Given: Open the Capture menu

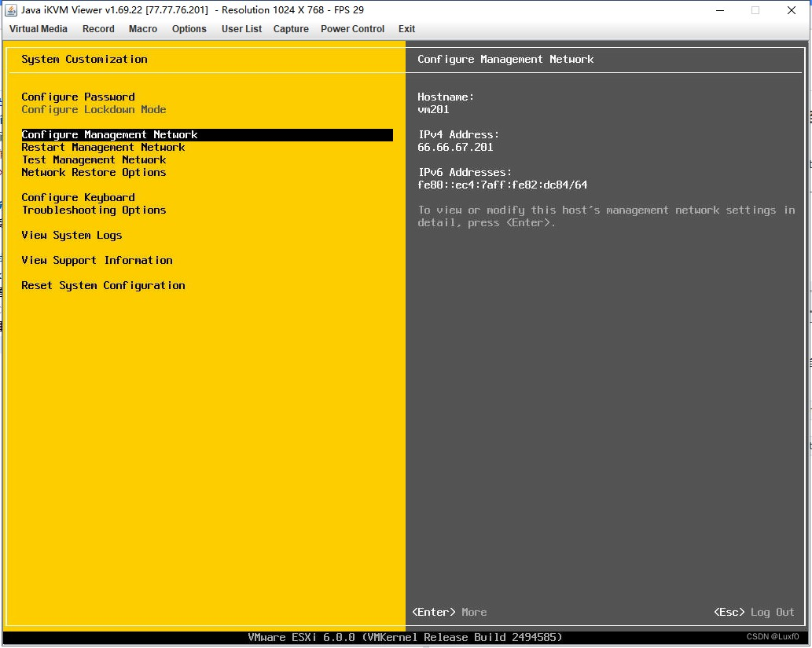Looking at the screenshot, I should [x=291, y=29].
